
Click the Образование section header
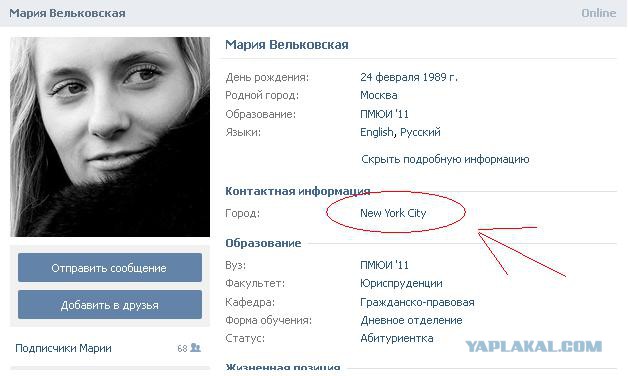point(263,243)
